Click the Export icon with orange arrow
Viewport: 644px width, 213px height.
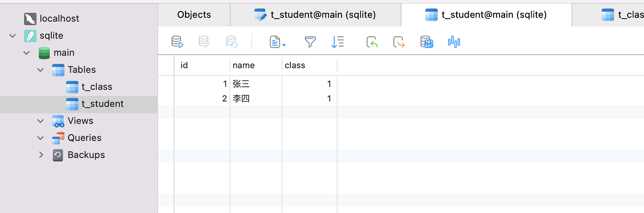pyautogui.click(x=399, y=42)
